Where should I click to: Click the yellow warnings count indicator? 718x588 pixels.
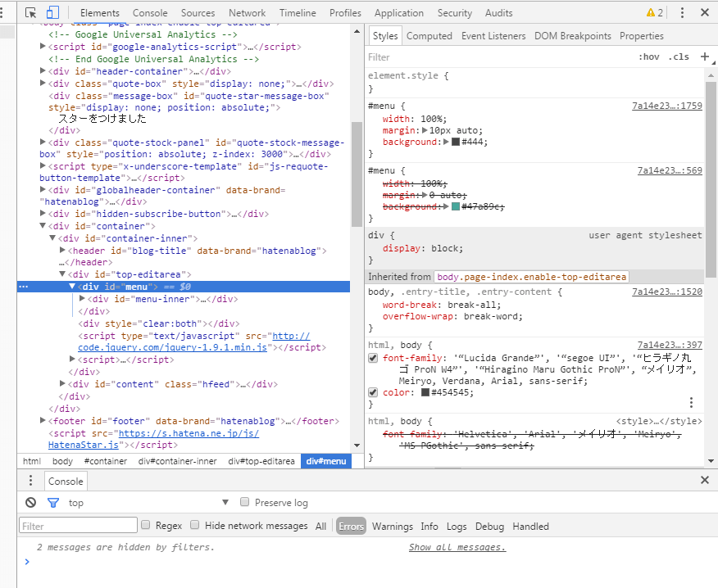coord(655,13)
